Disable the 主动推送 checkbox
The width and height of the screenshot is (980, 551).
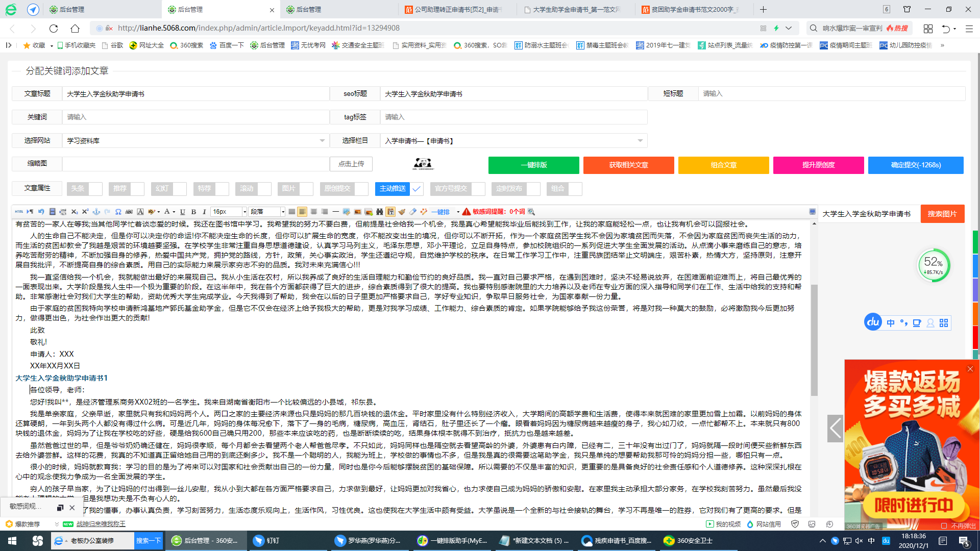pyautogui.click(x=416, y=188)
